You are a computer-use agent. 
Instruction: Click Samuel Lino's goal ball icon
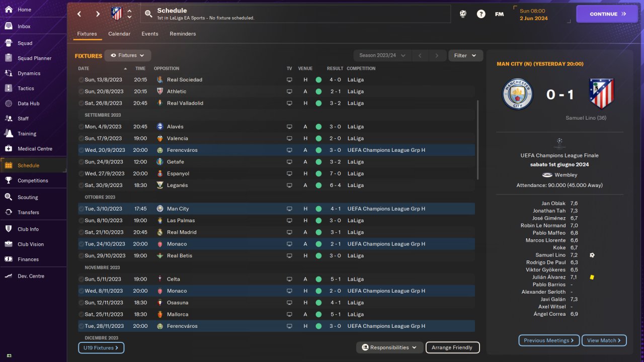(592, 255)
